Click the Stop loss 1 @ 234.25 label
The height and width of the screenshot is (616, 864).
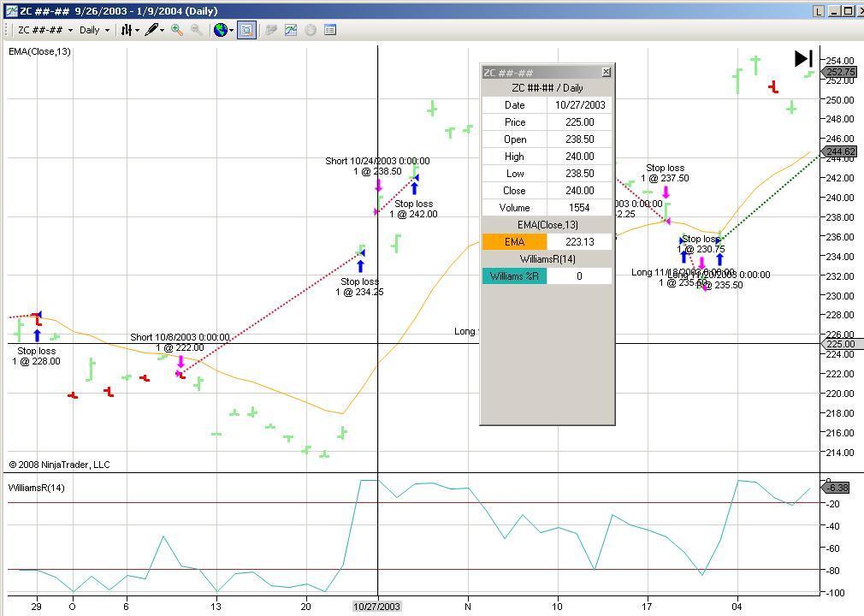(x=359, y=287)
